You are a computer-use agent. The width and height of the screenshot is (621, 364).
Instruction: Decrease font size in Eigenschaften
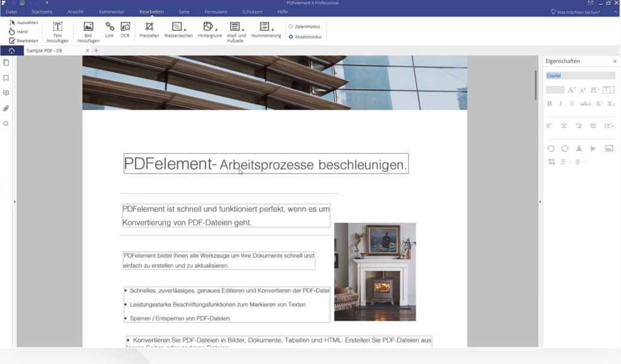coord(582,90)
